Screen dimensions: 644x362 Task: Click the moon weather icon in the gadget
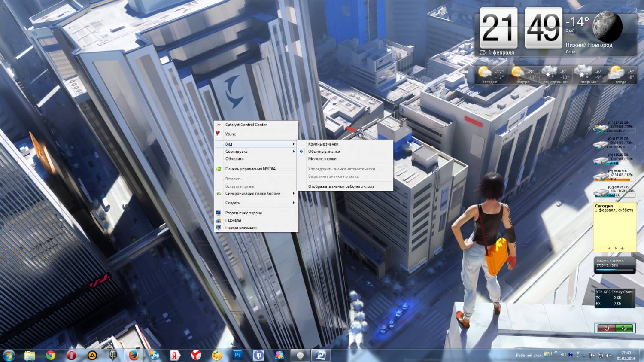click(x=608, y=27)
